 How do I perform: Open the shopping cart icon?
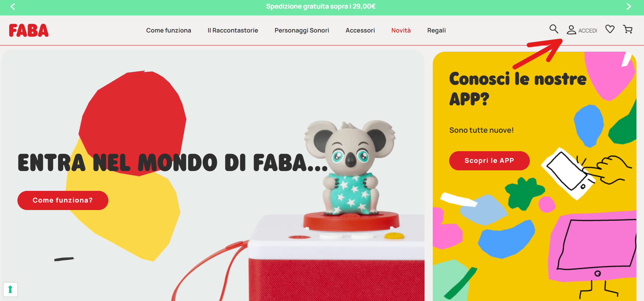[628, 29]
